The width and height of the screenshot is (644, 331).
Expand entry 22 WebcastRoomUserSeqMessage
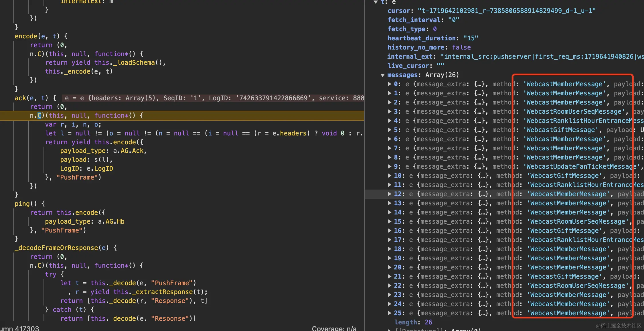tap(390, 286)
